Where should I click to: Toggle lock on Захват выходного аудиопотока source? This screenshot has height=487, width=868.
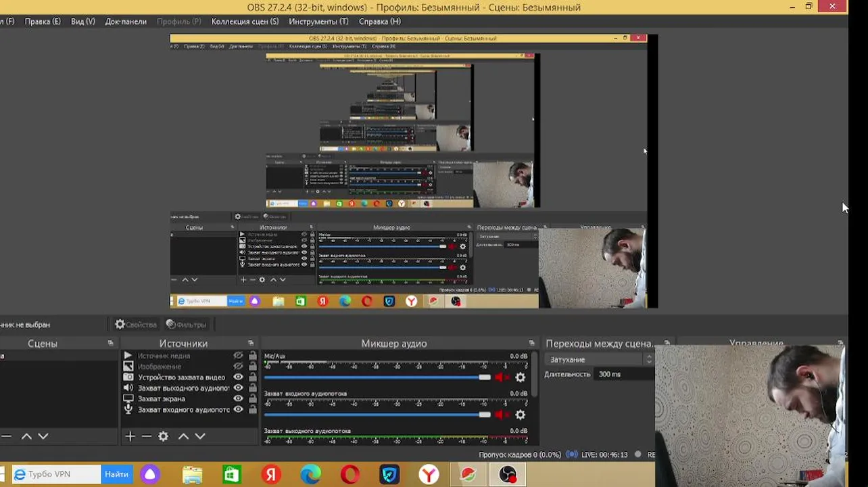point(252,388)
